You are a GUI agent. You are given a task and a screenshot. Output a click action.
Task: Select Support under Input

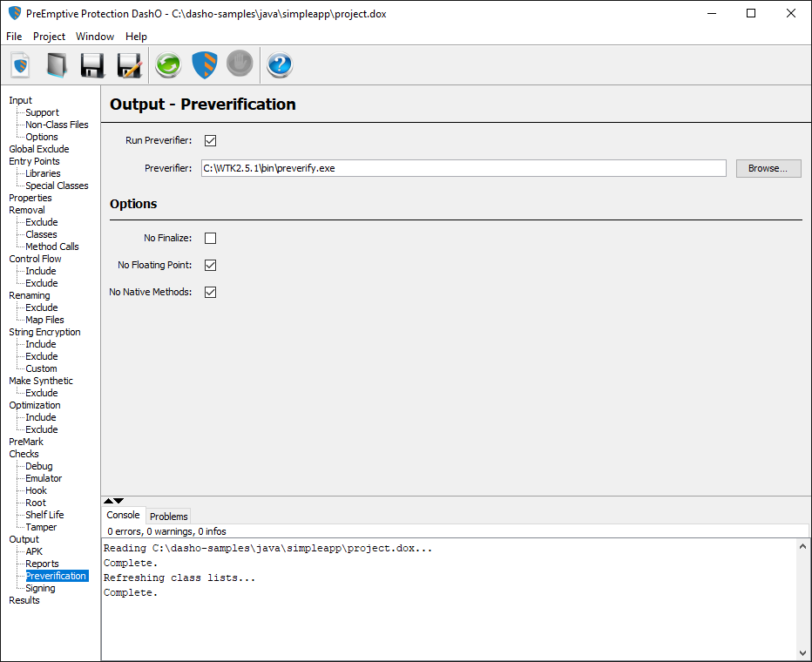42,112
